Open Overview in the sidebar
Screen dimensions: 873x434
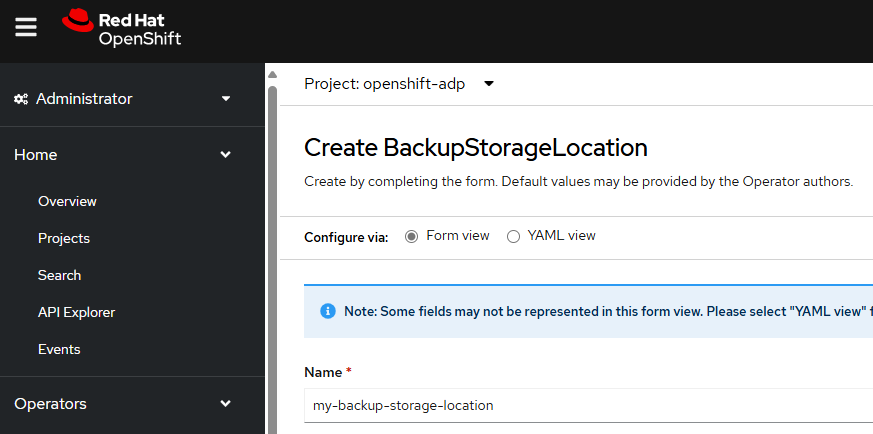tap(67, 201)
